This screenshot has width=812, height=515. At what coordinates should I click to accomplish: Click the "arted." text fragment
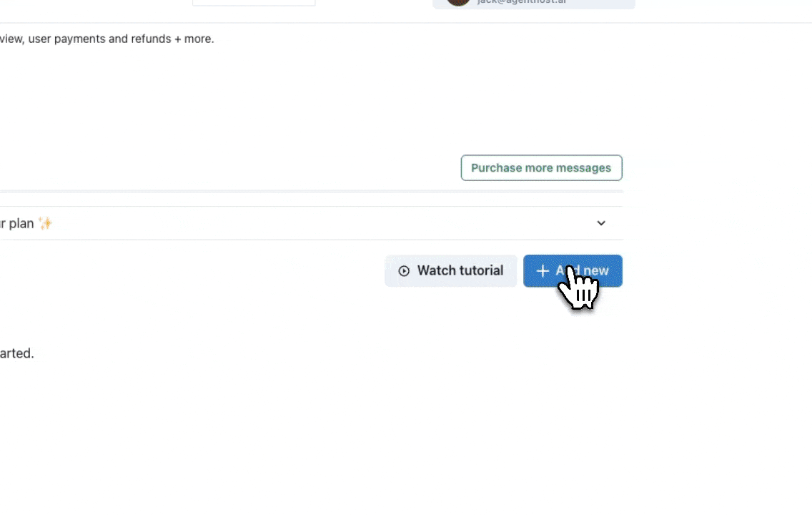(x=16, y=353)
